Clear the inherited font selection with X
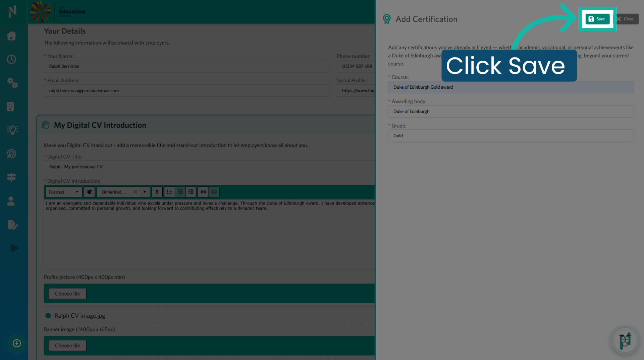This screenshot has width=644, height=360. click(x=135, y=192)
